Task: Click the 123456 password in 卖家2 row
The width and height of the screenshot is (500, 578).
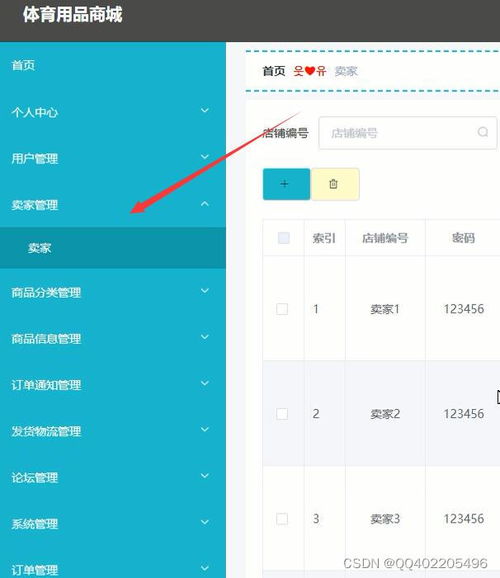Action: (463, 414)
